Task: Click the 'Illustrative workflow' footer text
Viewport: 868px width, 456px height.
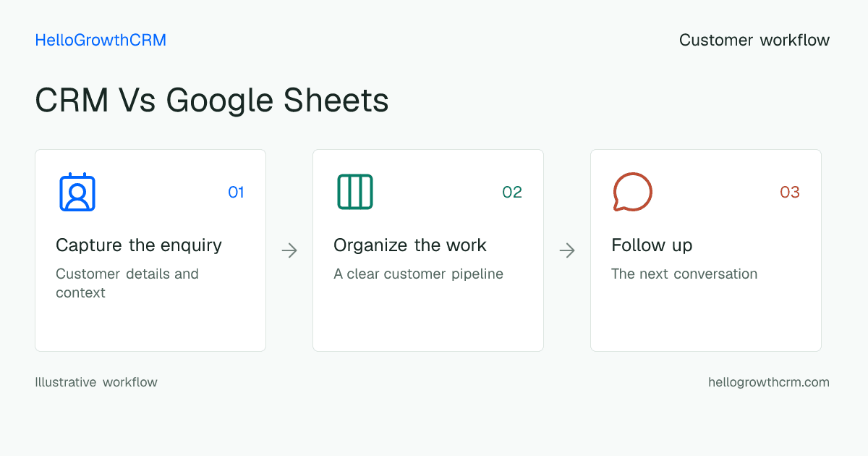Action: pos(96,382)
